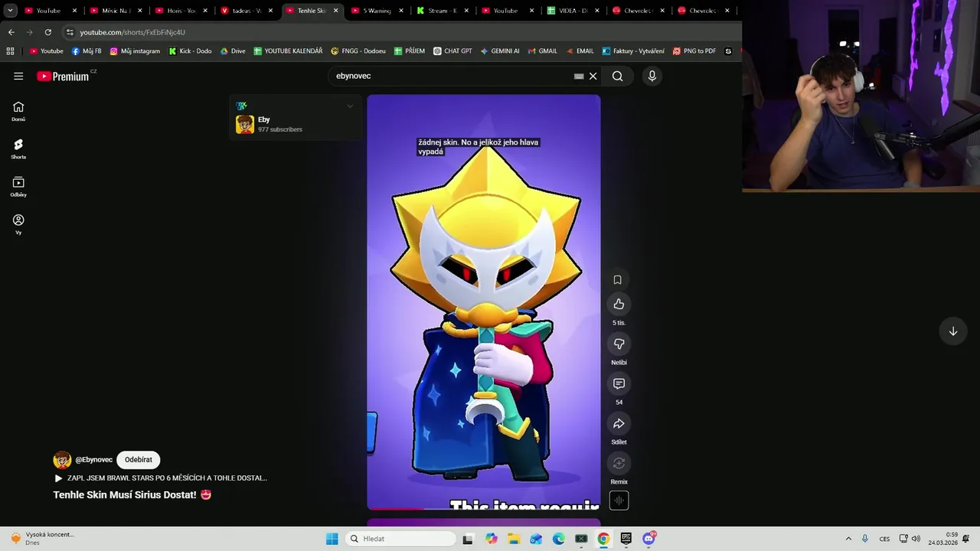Start voice search with the microphone

(x=652, y=76)
